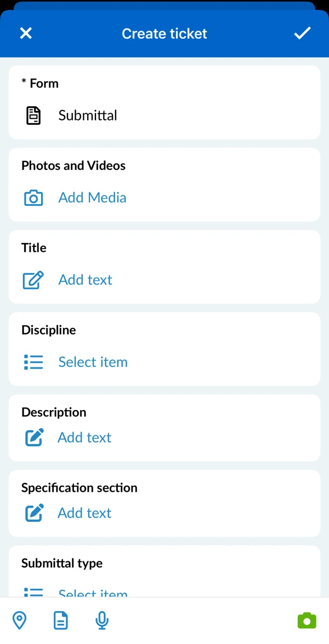The width and height of the screenshot is (329, 644).
Task: Tap Add text under Specification section
Action: 84,514
